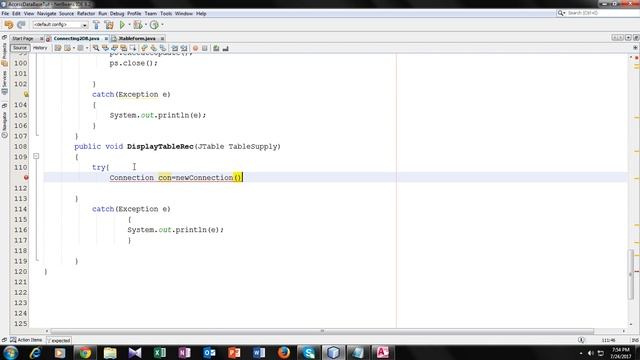Open the Edit menu

[x=16, y=13]
